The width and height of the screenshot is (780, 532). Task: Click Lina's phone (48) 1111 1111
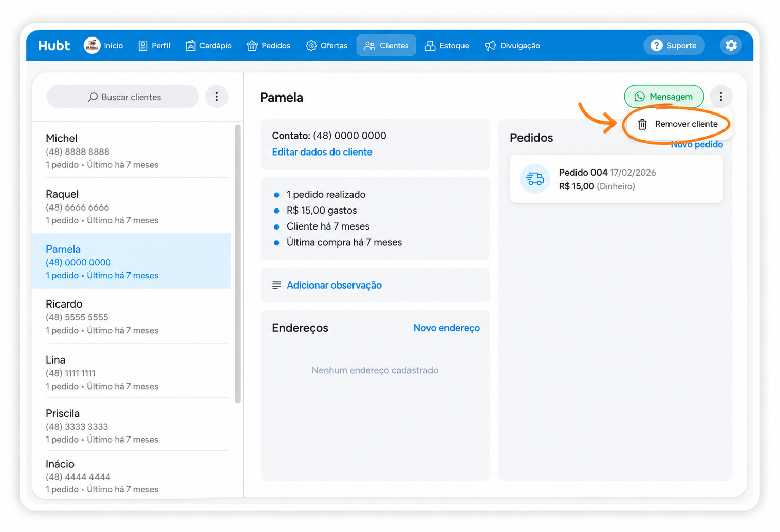point(70,373)
